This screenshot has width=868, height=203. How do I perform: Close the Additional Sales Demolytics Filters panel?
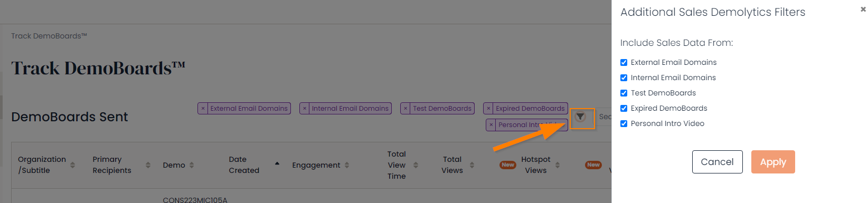(x=863, y=9)
